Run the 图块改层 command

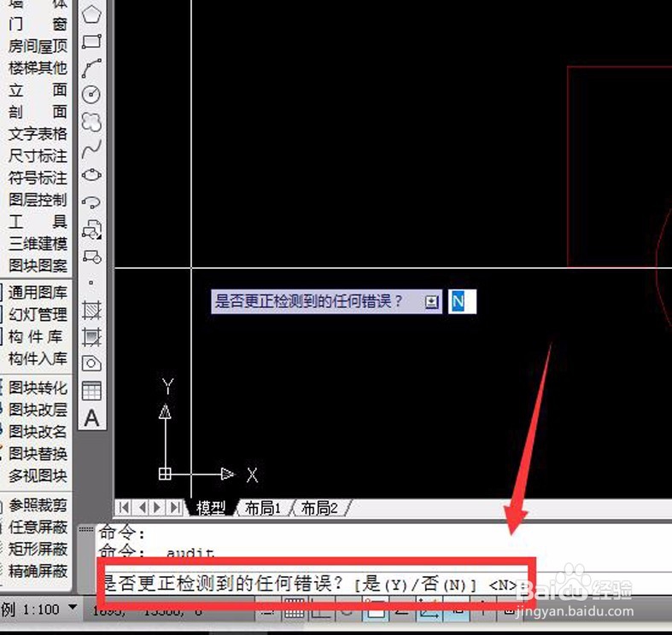pos(38,410)
